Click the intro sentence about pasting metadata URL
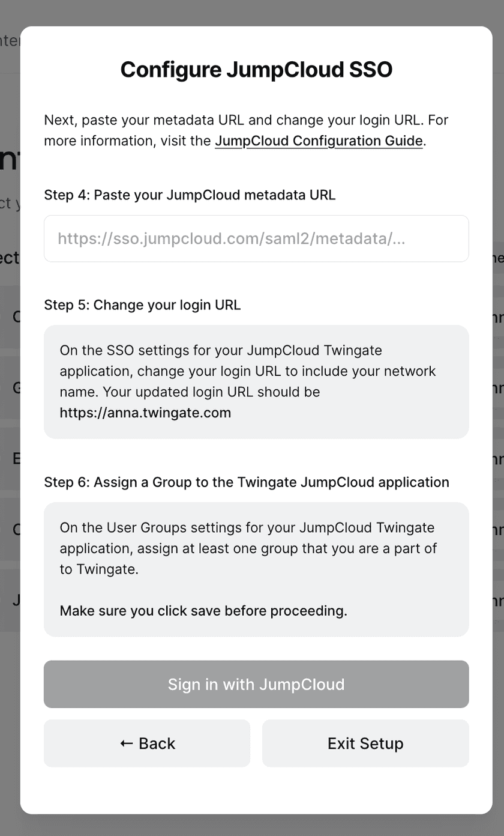The image size is (504, 836). point(246,120)
